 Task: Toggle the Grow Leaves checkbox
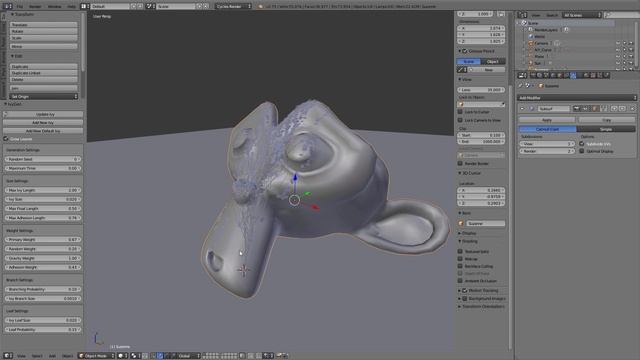(6, 139)
